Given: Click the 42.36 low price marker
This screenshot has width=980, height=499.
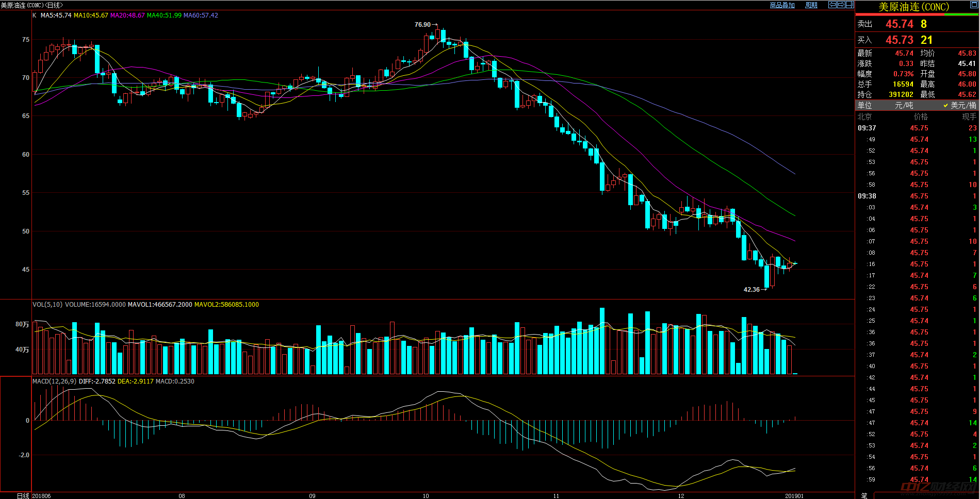Looking at the screenshot, I should click(x=752, y=290).
